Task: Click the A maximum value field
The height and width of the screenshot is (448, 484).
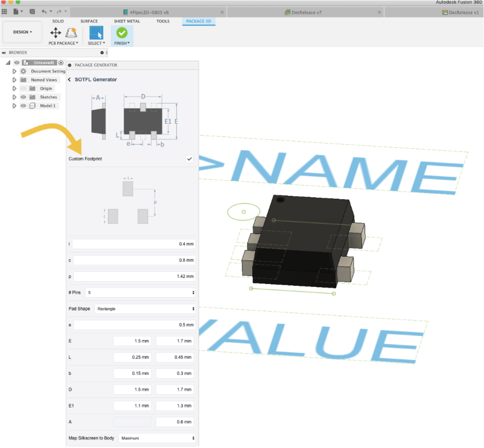Action: click(x=175, y=422)
